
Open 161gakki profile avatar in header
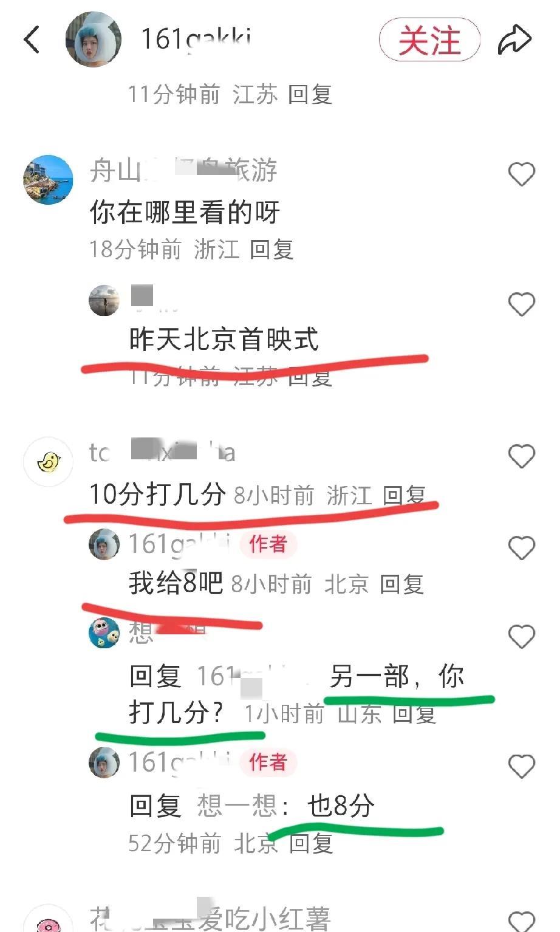pyautogui.click(x=94, y=39)
